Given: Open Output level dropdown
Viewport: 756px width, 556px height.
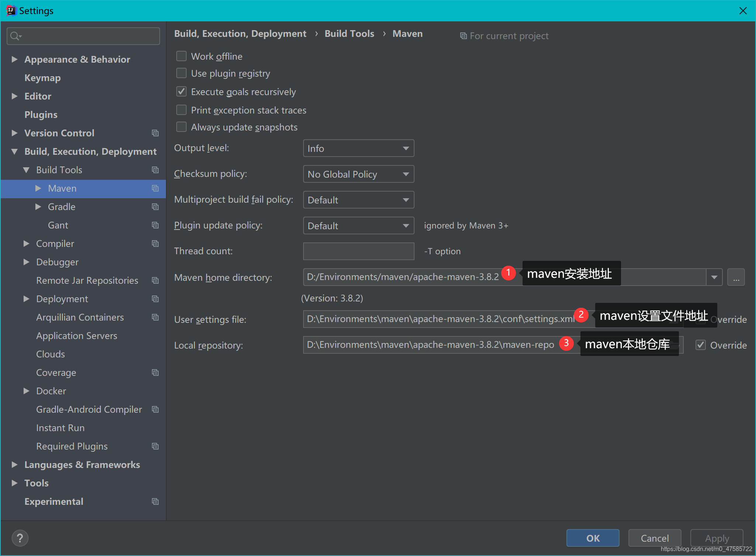Looking at the screenshot, I should 358,148.
